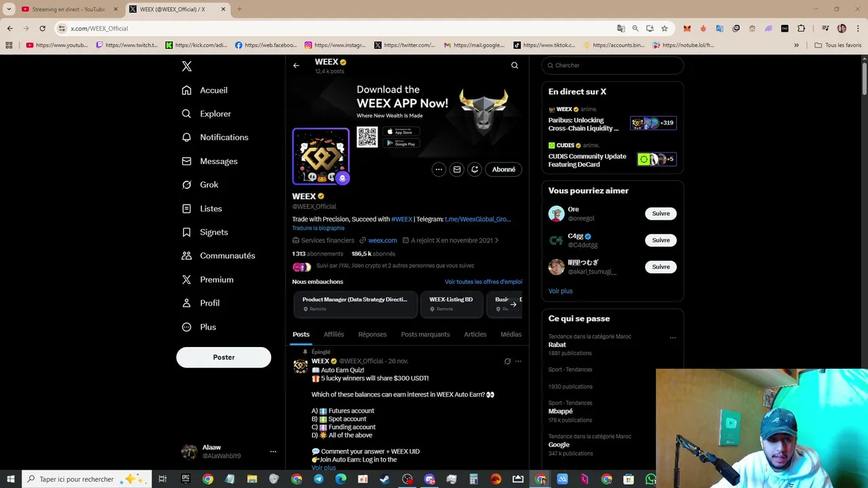Viewport: 868px width, 488px height.
Task: Open the Google trend
Action: (x=559, y=445)
